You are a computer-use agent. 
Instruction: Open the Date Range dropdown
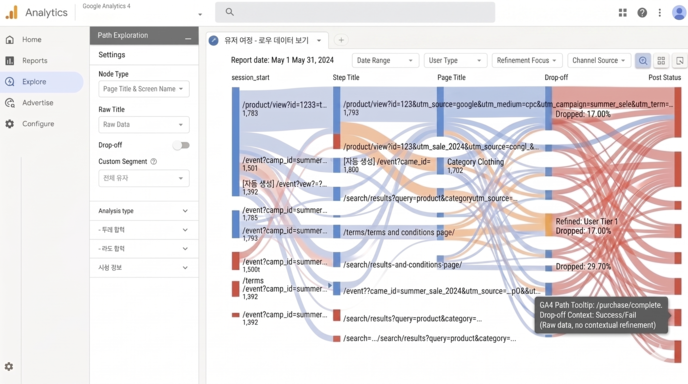click(x=385, y=61)
